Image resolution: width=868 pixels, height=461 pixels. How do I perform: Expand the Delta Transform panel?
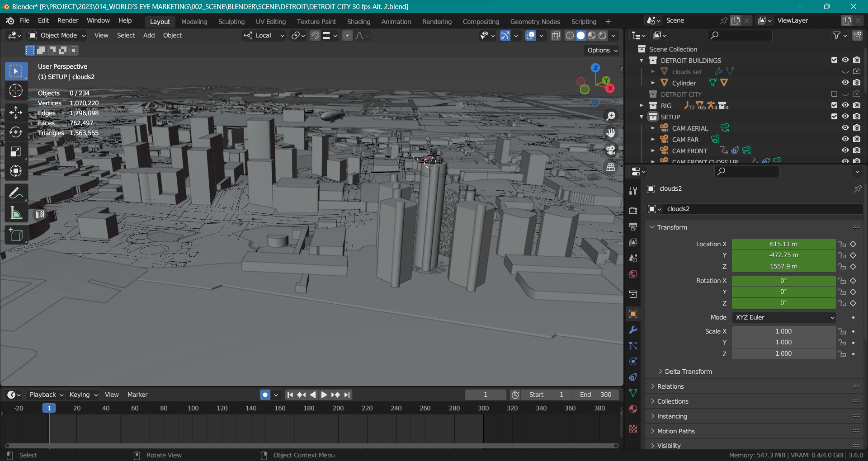pos(688,372)
